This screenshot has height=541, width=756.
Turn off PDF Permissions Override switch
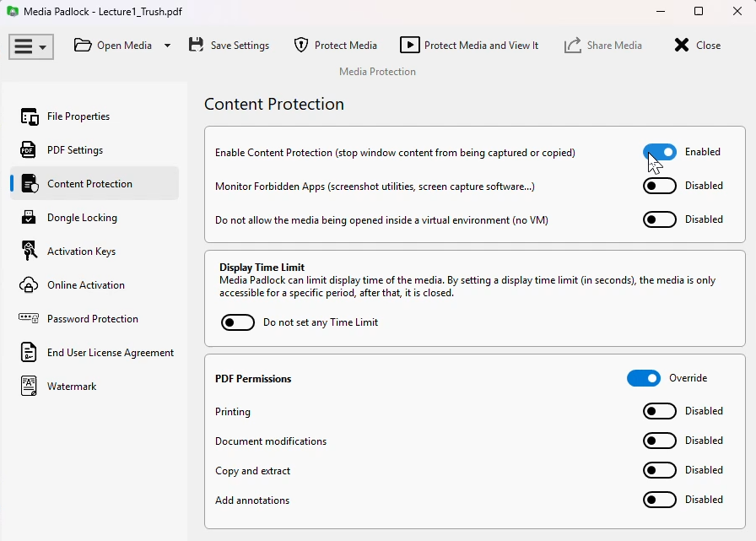pyautogui.click(x=643, y=378)
